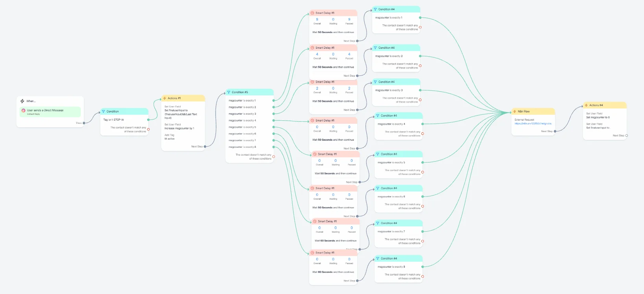Click the clock icon of Smart Delay with 4 Overall
The height and width of the screenshot is (294, 644).
(312, 48)
